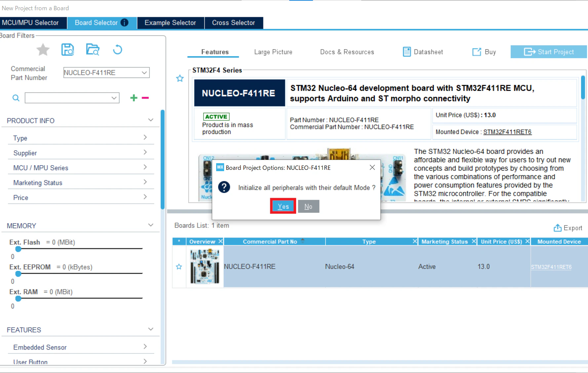The height and width of the screenshot is (373, 588).
Task: Remove the Marketing Status column with its X
Action: (474, 242)
